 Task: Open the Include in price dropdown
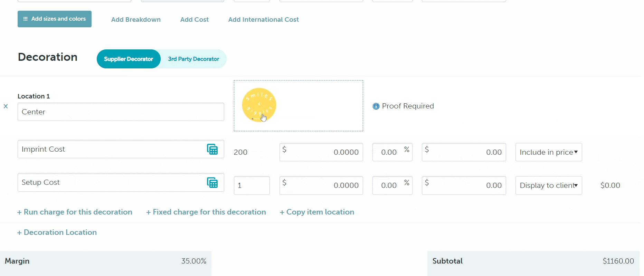(548, 152)
